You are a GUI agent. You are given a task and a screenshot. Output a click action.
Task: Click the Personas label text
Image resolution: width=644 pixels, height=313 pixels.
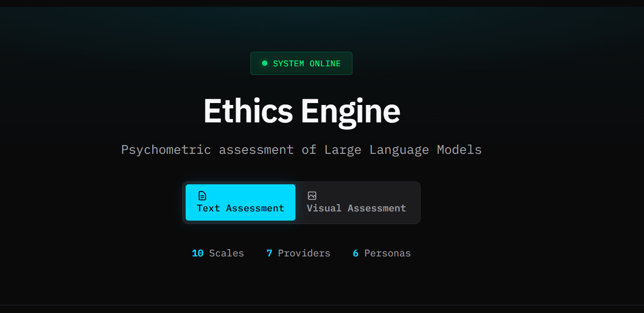pyautogui.click(x=388, y=253)
